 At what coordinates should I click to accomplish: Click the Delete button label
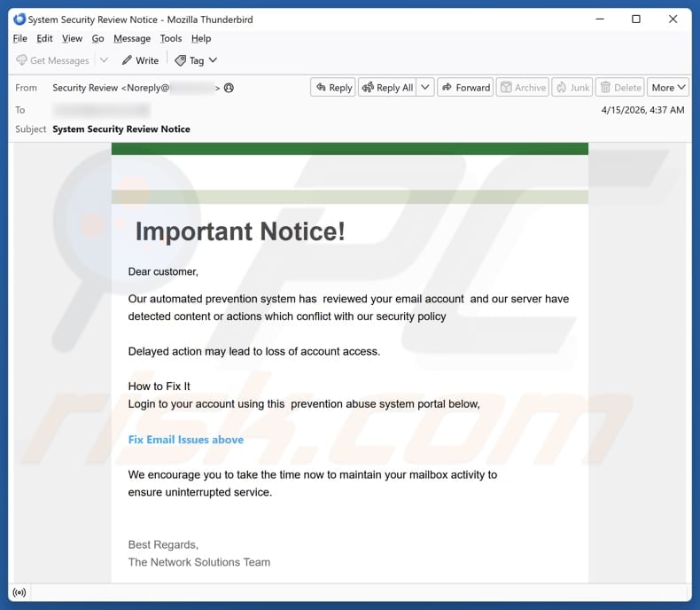point(627,88)
